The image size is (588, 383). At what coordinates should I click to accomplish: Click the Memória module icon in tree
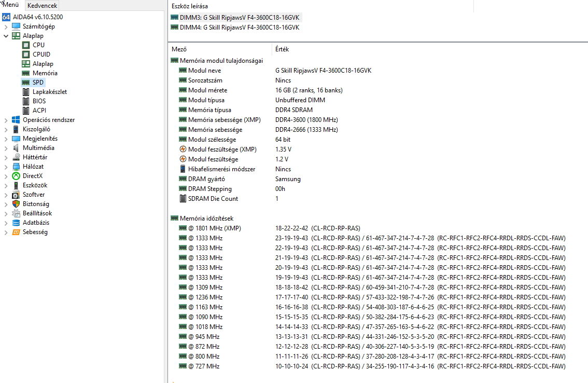tap(26, 73)
